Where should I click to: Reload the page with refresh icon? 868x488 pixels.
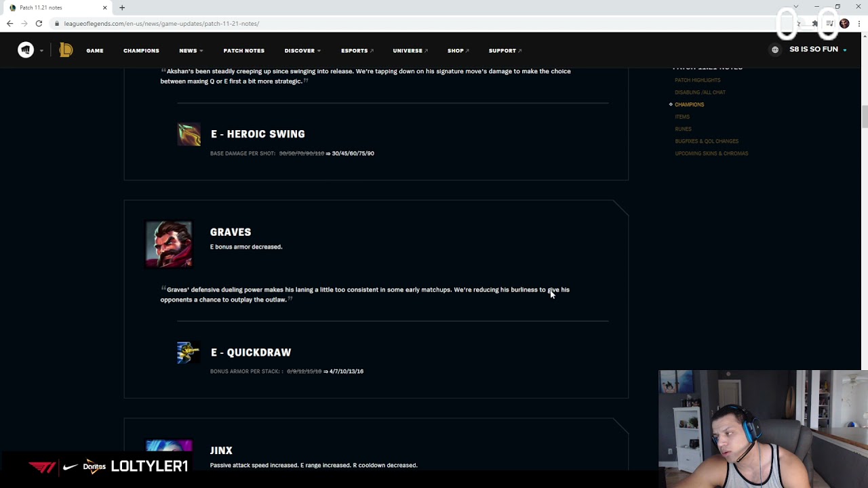[x=39, y=23]
